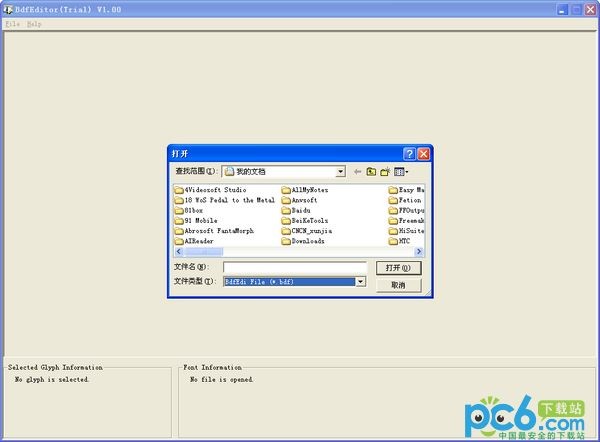The height and width of the screenshot is (442, 600).
Task: Go up one folder level
Action: point(371,172)
